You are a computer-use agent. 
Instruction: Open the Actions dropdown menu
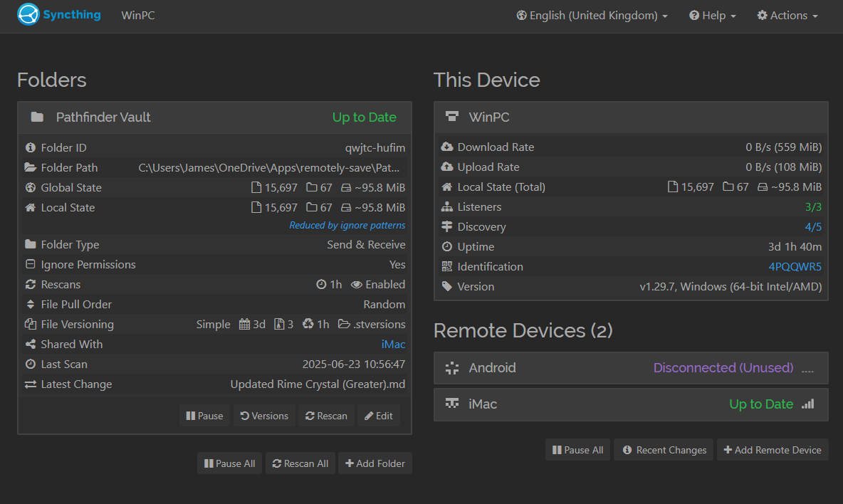[x=787, y=16]
